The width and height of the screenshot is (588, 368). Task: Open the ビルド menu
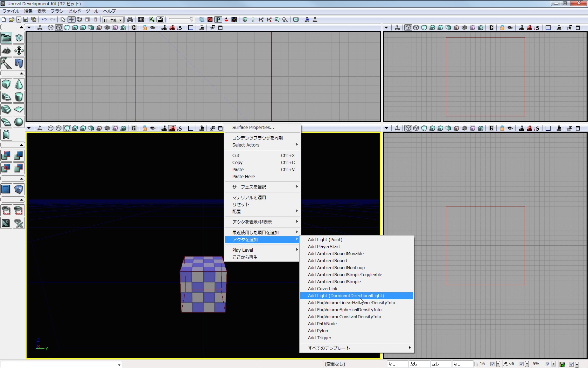pyautogui.click(x=75, y=11)
